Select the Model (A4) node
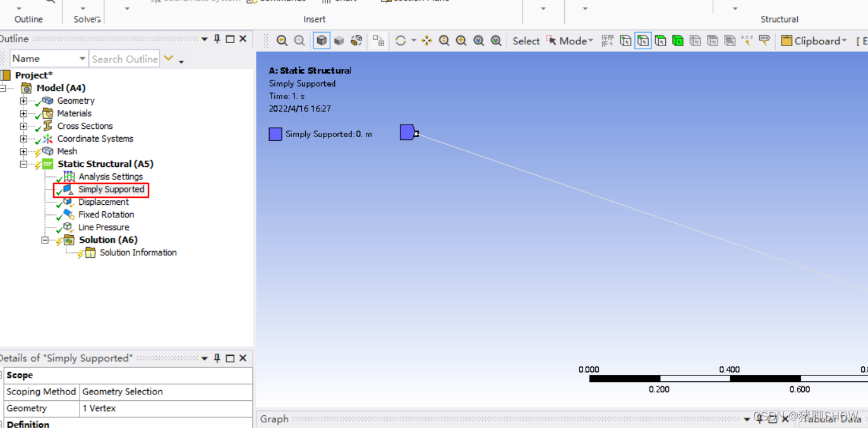 [x=61, y=88]
